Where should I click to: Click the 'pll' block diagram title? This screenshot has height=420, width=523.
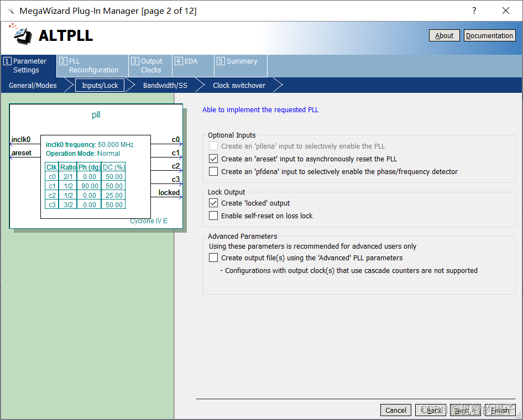tap(96, 114)
